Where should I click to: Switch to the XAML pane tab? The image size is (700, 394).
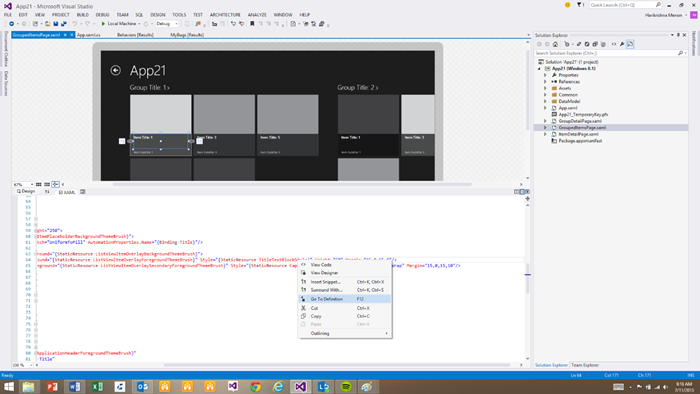[67, 192]
